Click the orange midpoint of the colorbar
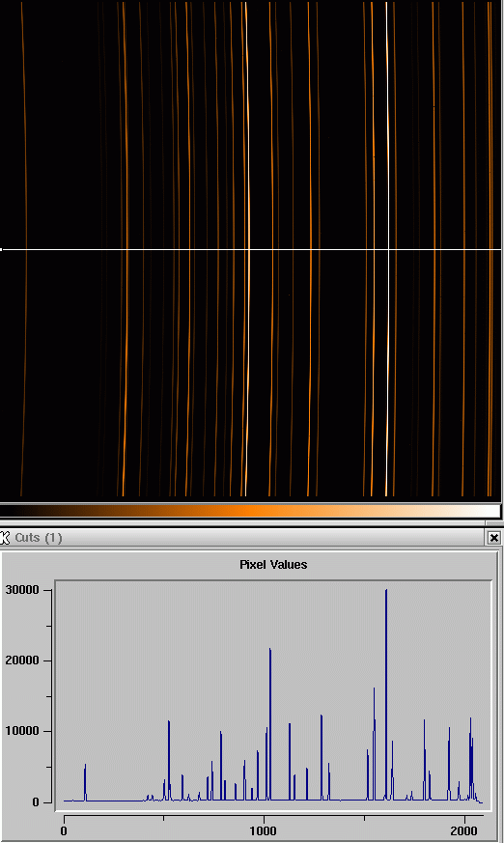 tap(250, 511)
